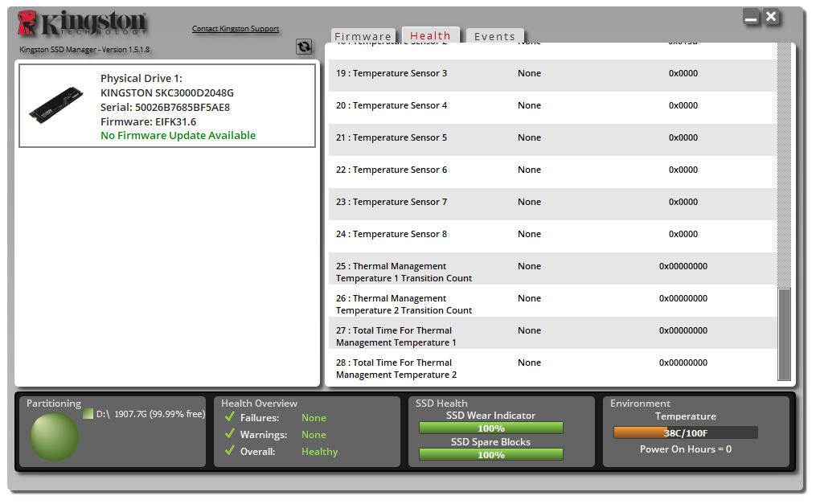
Task: Click the Overall green checkmark
Action: point(229,451)
